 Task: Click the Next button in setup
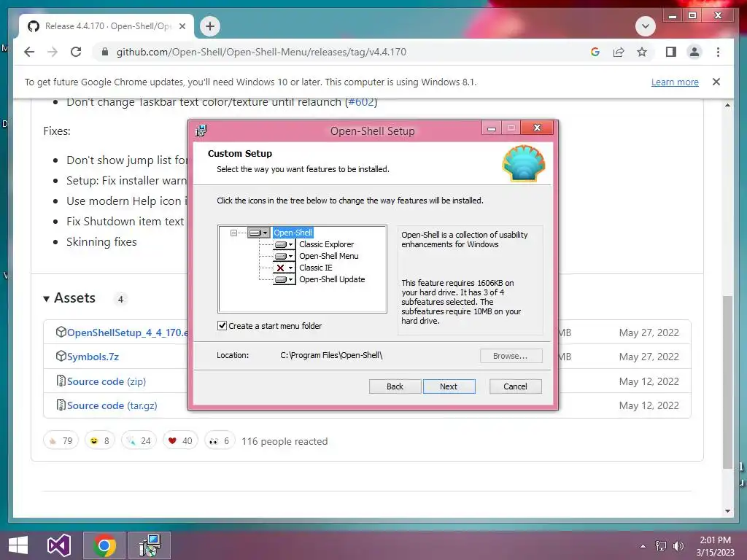[x=449, y=386]
